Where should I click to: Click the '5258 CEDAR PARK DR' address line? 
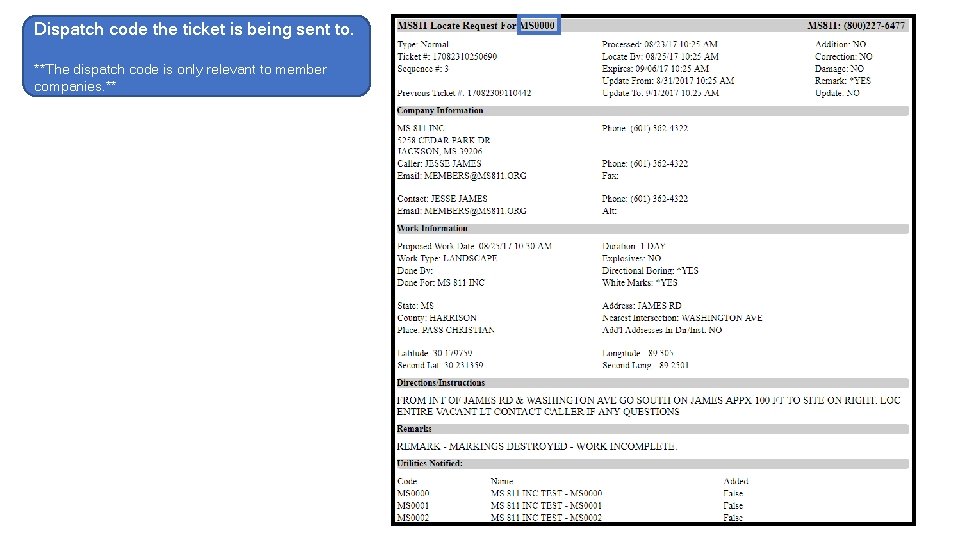click(x=443, y=140)
